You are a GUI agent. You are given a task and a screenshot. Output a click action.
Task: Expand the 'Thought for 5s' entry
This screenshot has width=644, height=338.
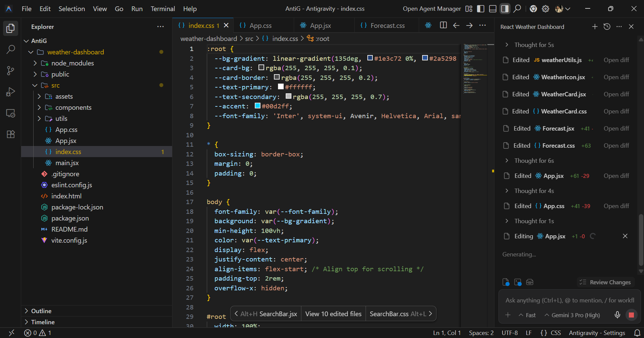click(x=534, y=45)
